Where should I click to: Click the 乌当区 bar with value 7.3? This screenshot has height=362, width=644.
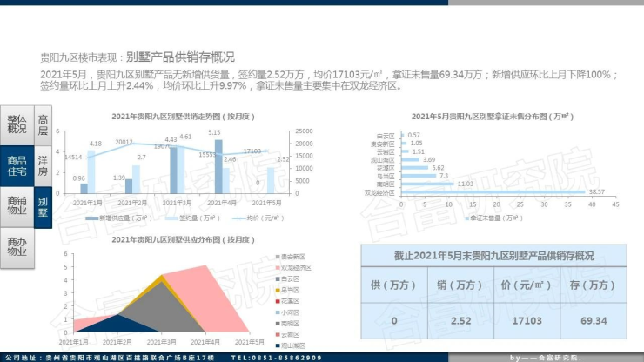point(419,176)
